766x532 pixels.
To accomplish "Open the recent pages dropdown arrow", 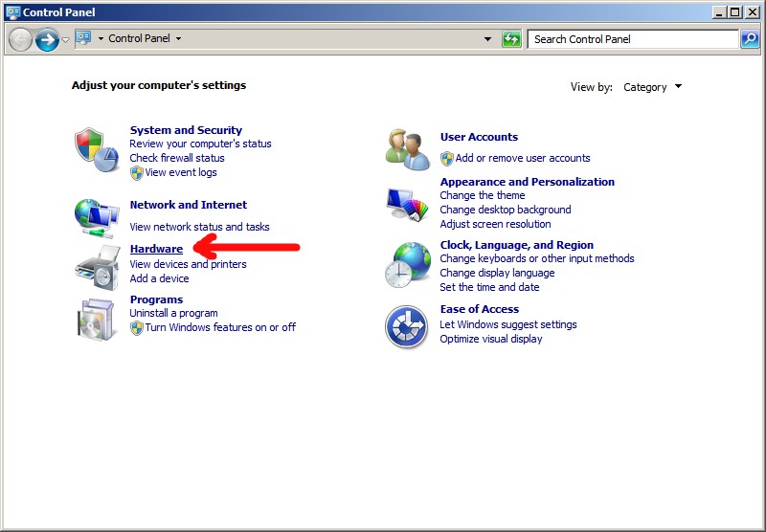I will tap(65, 39).
